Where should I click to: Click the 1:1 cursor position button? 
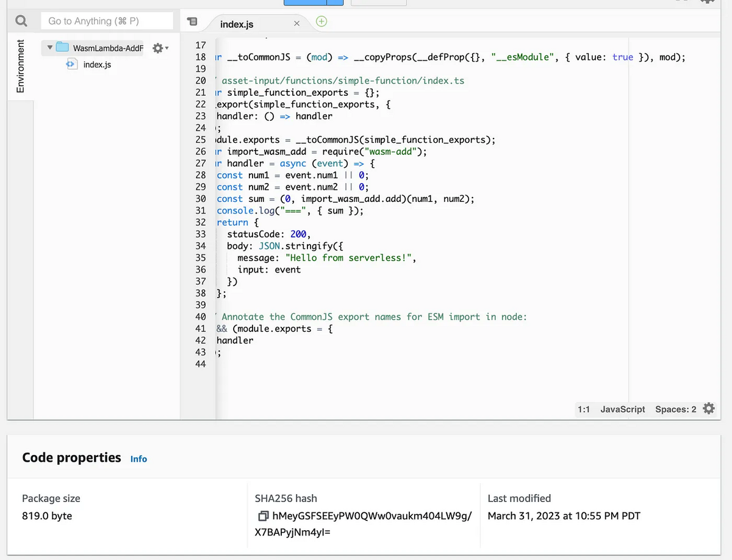(x=584, y=409)
